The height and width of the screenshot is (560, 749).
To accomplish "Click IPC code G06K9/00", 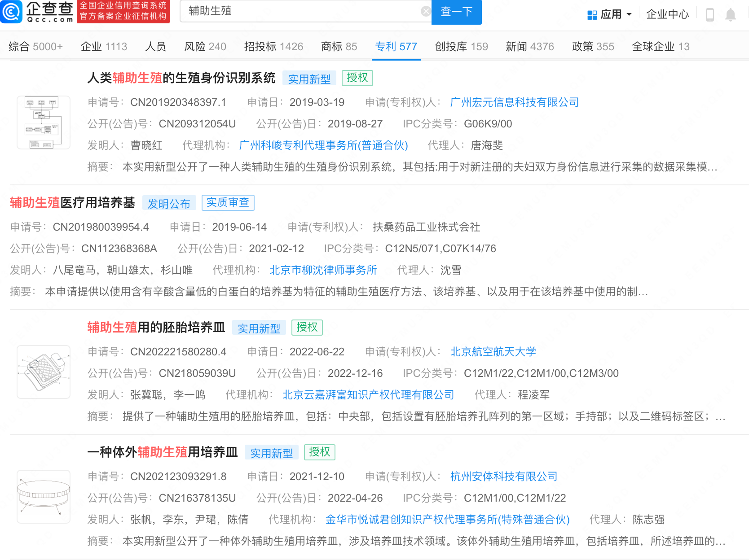I will pos(488,124).
